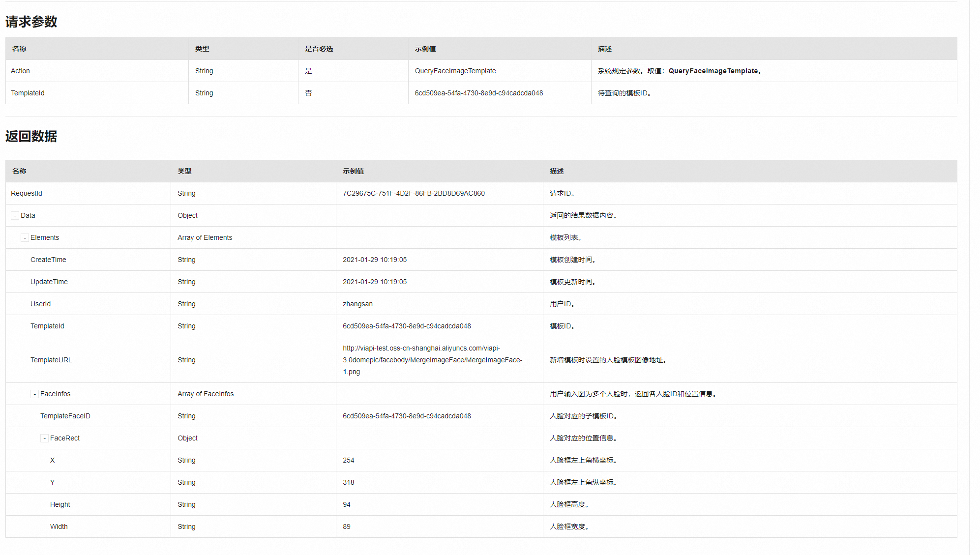Click the UpdateTime row name
This screenshot has width=980, height=555.
[x=49, y=282]
